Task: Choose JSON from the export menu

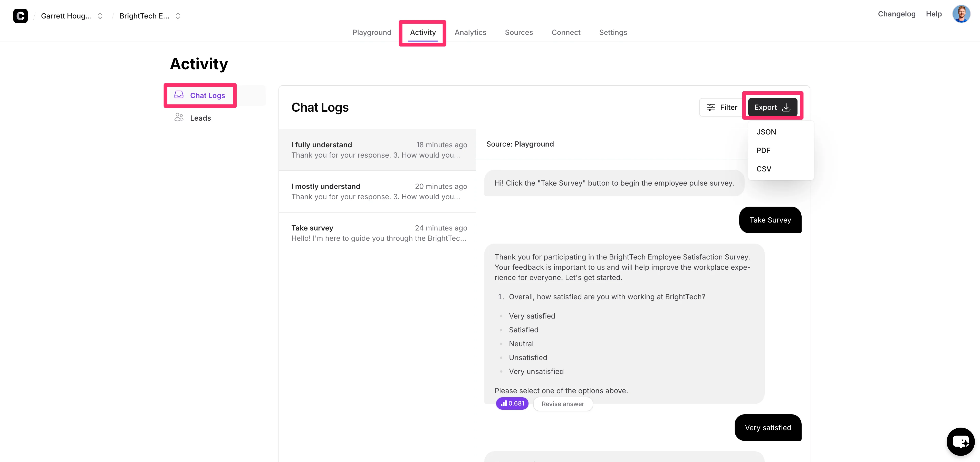Action: pos(766,132)
